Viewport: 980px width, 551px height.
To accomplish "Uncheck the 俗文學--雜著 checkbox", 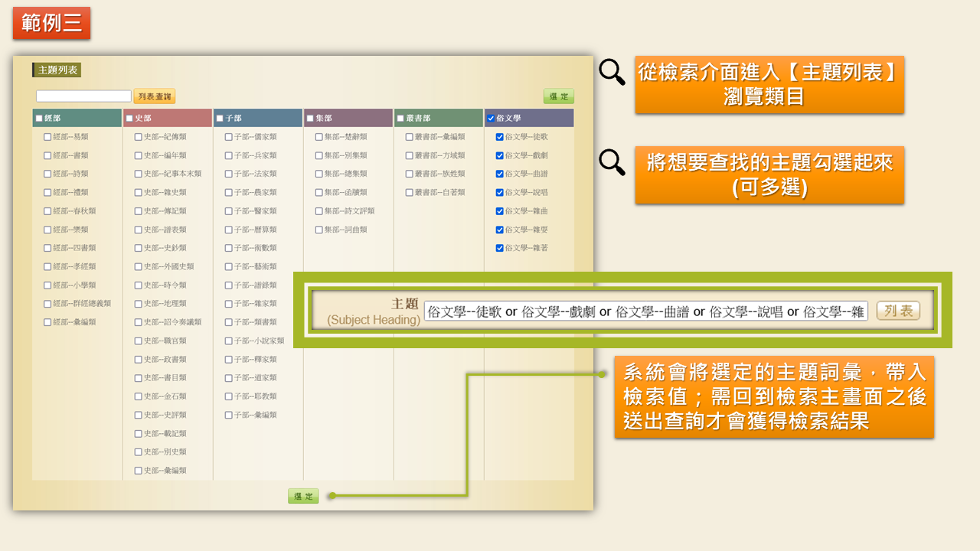I will [500, 248].
